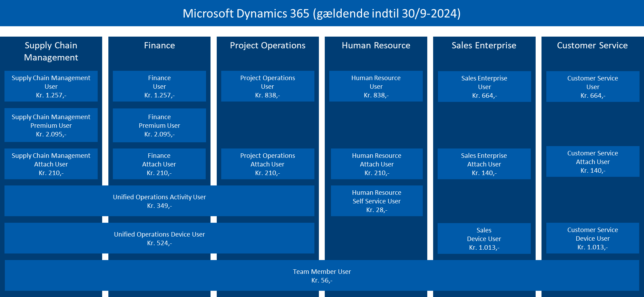
Task: Select Supply Chain Management Premium User box
Action: click(51, 125)
